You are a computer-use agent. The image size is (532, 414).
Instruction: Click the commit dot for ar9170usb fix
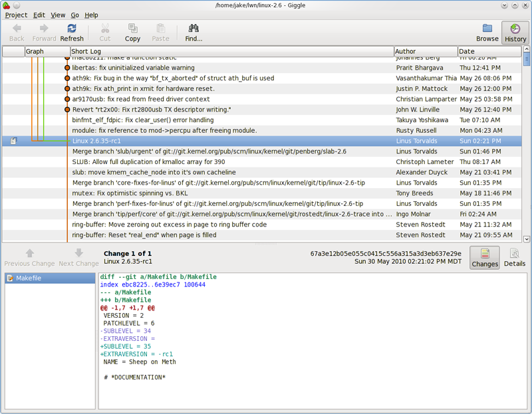coord(67,99)
